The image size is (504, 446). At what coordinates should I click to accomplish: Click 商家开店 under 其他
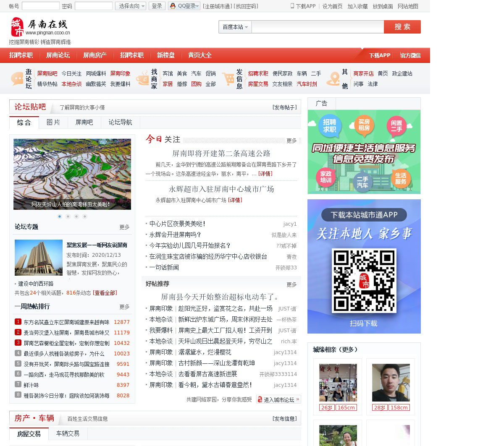[363, 73]
